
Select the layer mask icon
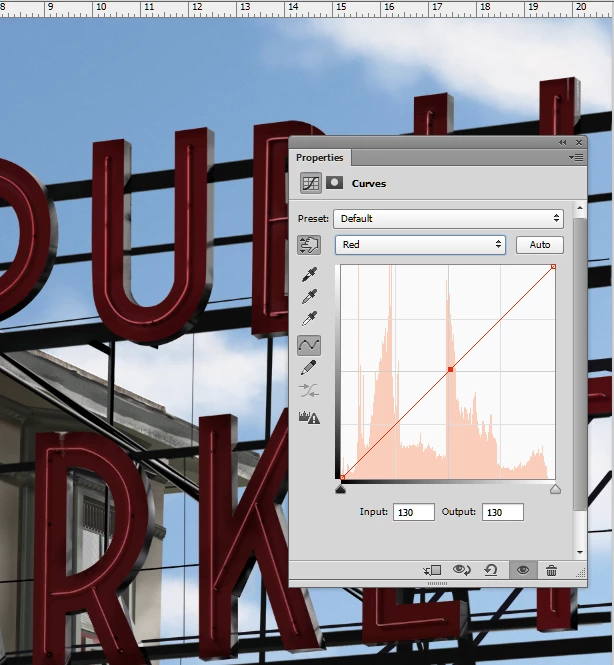point(334,183)
